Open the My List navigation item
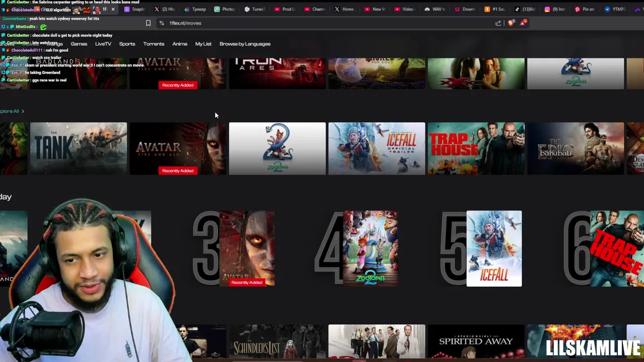The width and height of the screenshot is (644, 362). [203, 44]
